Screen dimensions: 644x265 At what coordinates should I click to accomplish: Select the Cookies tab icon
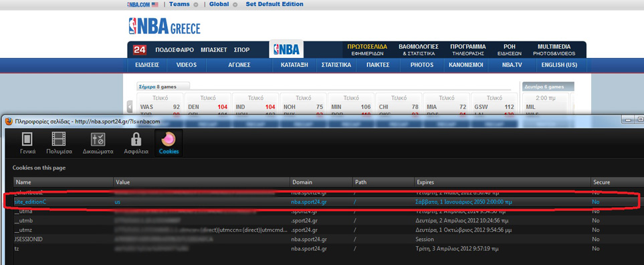point(169,143)
